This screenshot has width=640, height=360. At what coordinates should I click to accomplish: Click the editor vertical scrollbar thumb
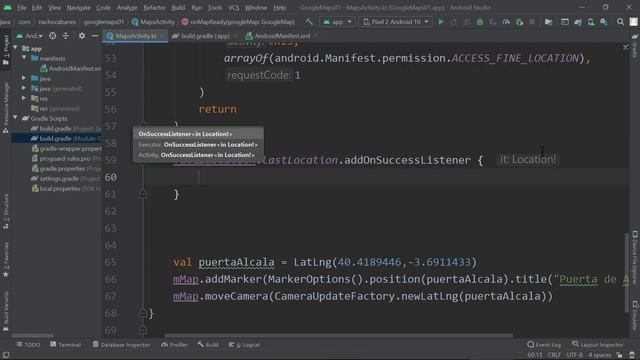(627, 273)
